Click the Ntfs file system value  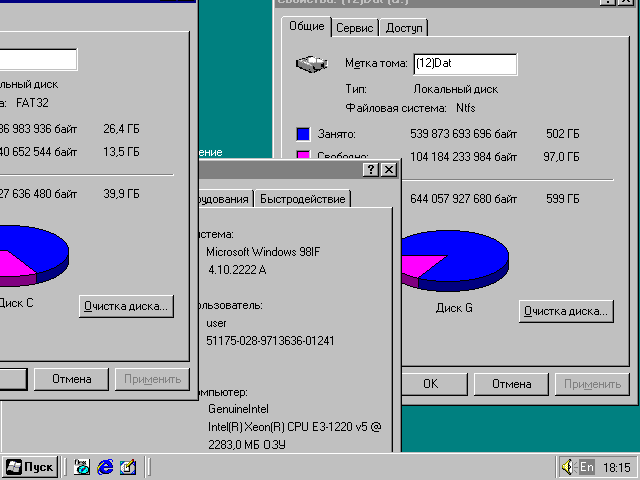coord(466,108)
